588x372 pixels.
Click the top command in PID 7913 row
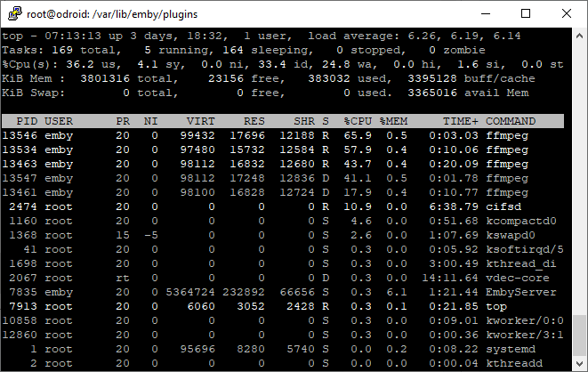(496, 306)
